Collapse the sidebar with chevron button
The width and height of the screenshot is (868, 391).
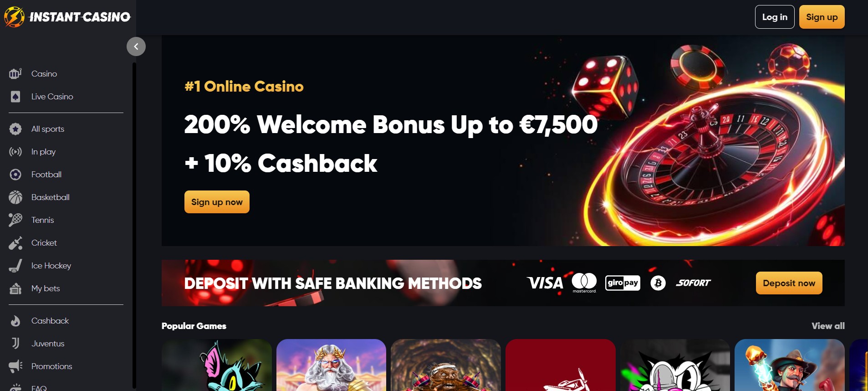[x=136, y=46]
